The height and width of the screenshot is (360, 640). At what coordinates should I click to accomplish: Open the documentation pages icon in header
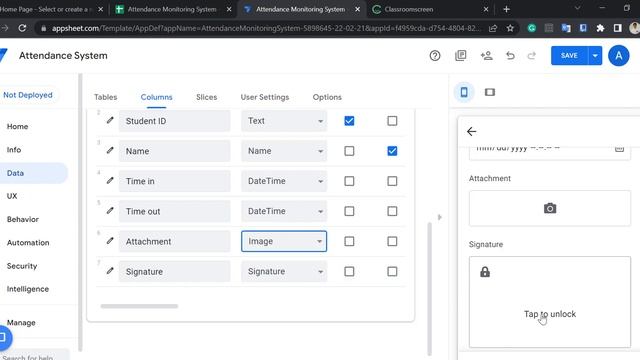click(460, 56)
